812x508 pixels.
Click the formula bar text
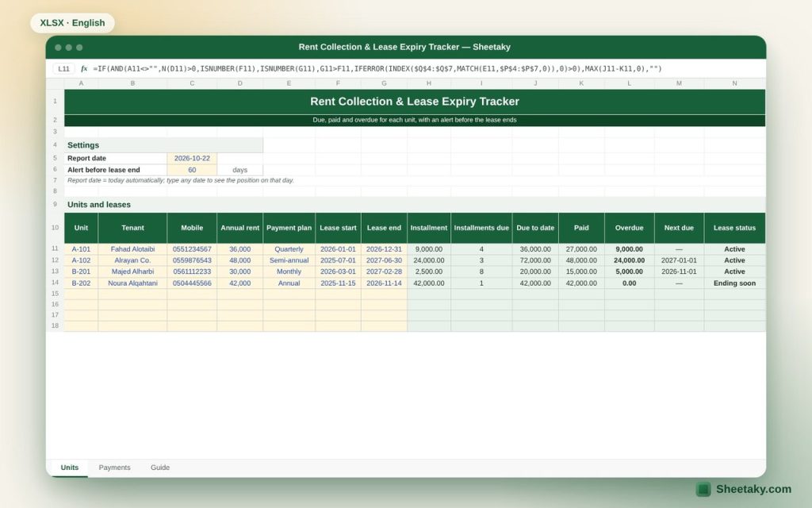click(x=377, y=68)
